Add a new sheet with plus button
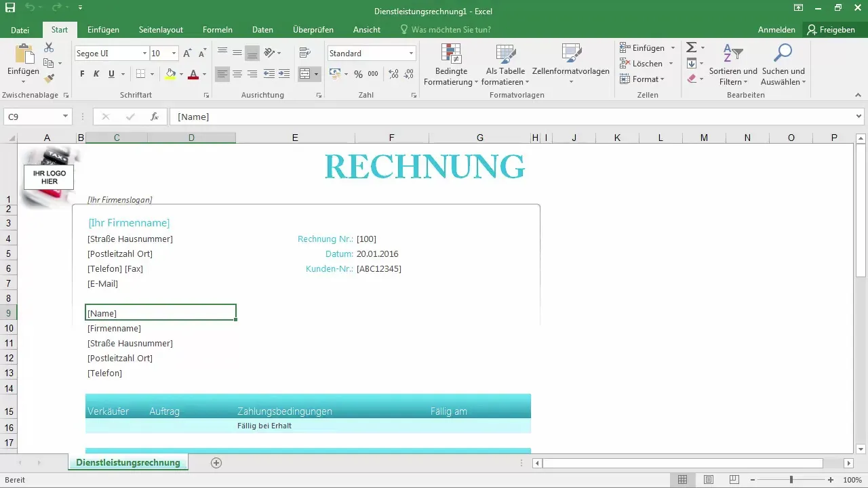The image size is (868, 488). (216, 462)
